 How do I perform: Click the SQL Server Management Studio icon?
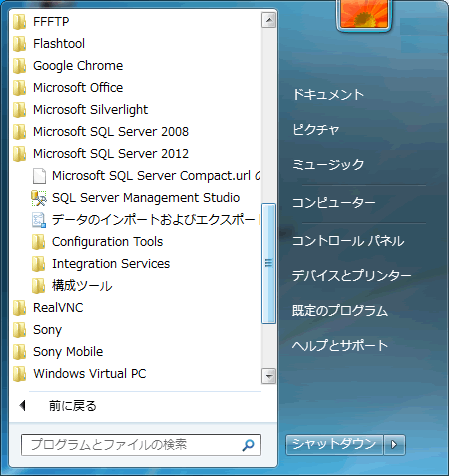pos(39,198)
